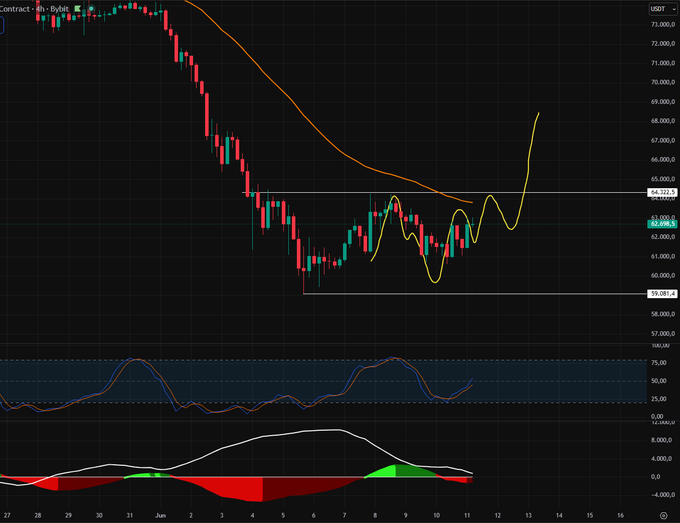Click the 66.000,0 price axis label
The height and width of the screenshot is (523, 680).
tap(663, 159)
